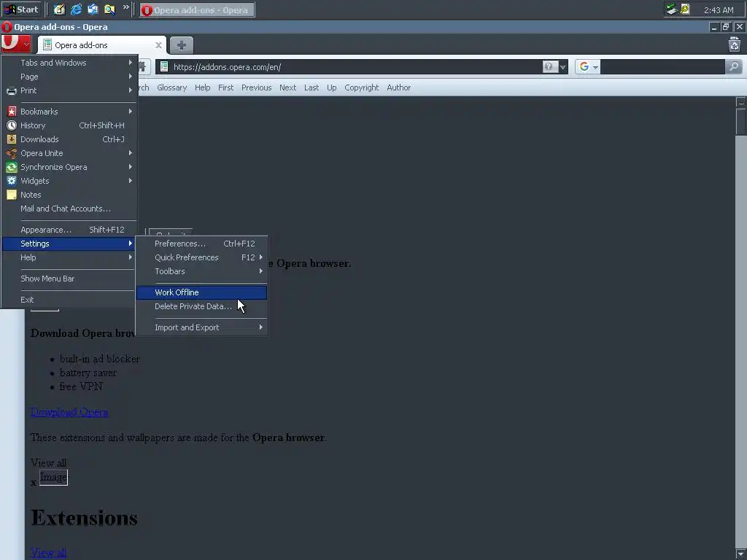Image resolution: width=747 pixels, height=560 pixels.
Task: Click the taskbar clock 2:43 AM
Action: pyautogui.click(x=719, y=10)
